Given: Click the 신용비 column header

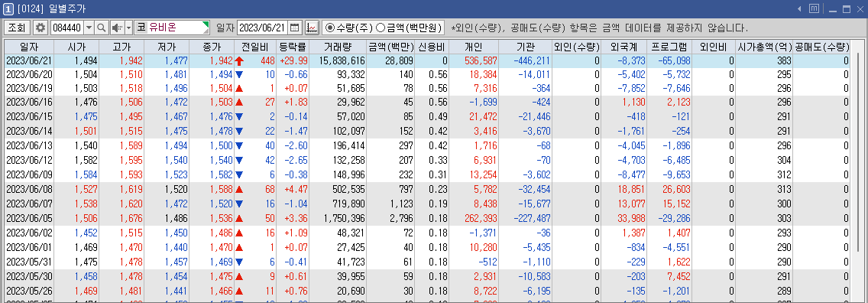Looking at the screenshot, I should click(432, 47).
